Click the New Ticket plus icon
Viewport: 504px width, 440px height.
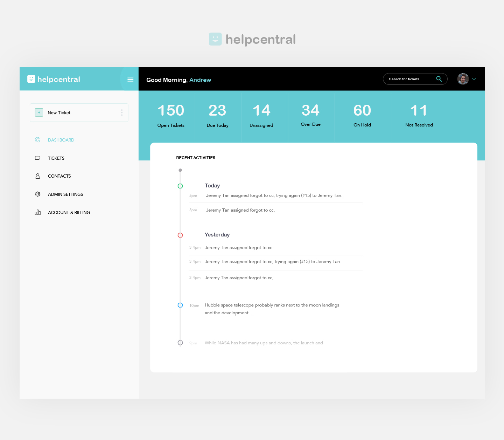pyautogui.click(x=39, y=112)
